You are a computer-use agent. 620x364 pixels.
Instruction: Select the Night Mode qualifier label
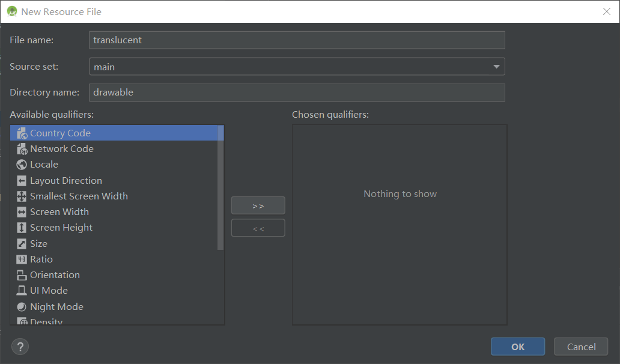coord(57,307)
